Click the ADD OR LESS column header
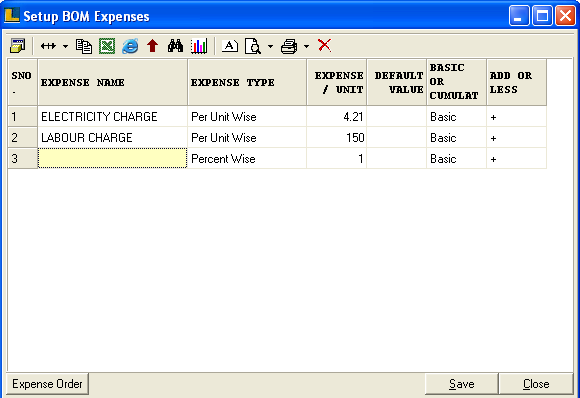Image resolution: width=580 pixels, height=398 pixels. click(516, 82)
